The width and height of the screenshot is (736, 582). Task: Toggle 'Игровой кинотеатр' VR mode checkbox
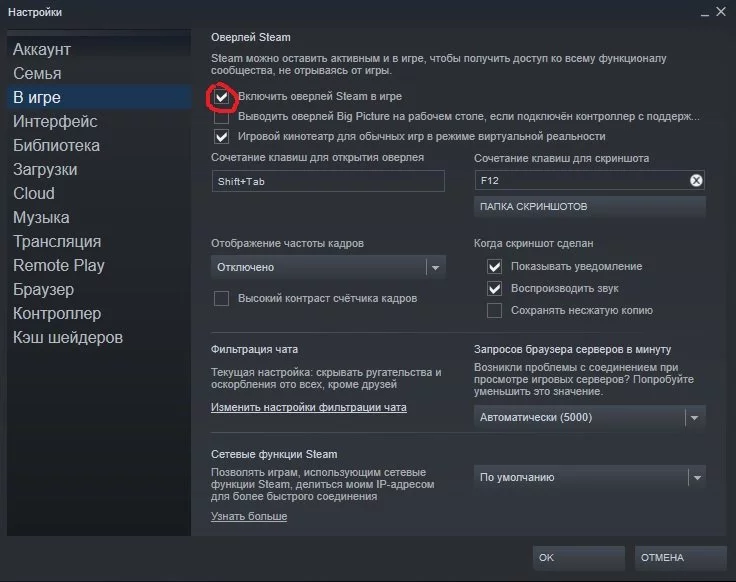click(x=222, y=137)
